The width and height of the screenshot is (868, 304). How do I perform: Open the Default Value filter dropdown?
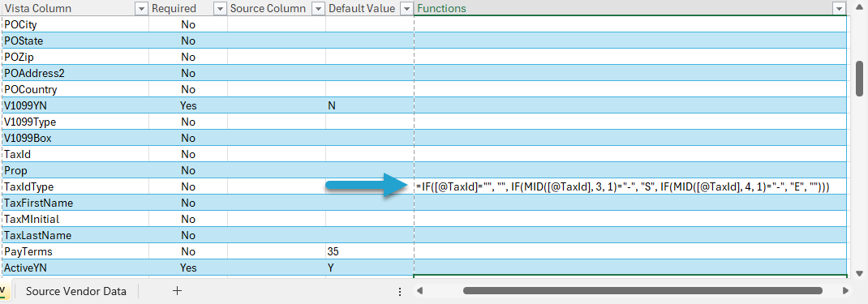click(407, 8)
